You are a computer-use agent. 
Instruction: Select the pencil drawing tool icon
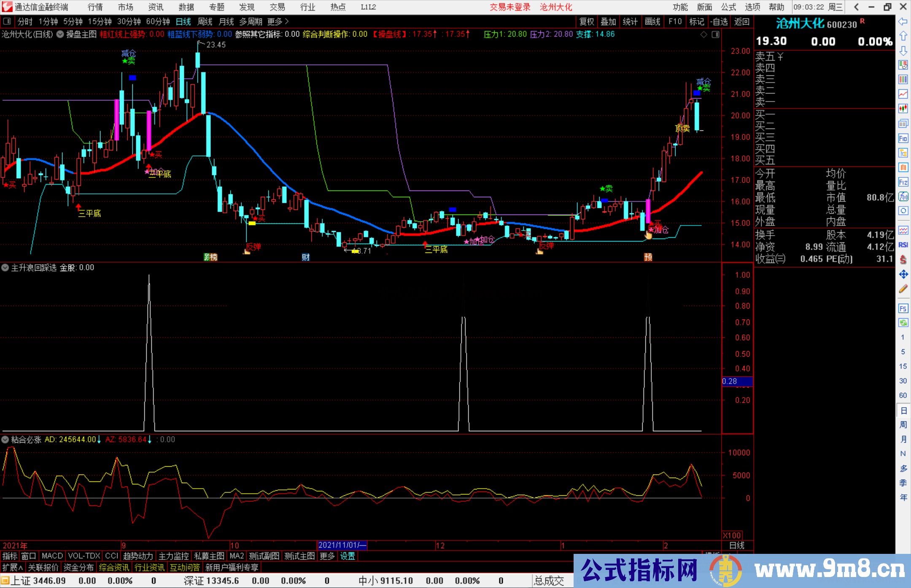click(x=903, y=289)
